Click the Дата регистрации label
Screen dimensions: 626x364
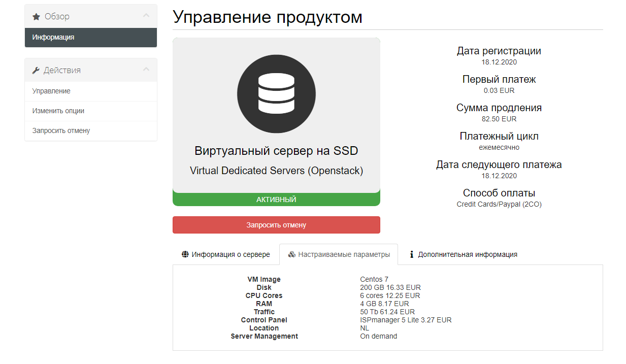point(499,51)
